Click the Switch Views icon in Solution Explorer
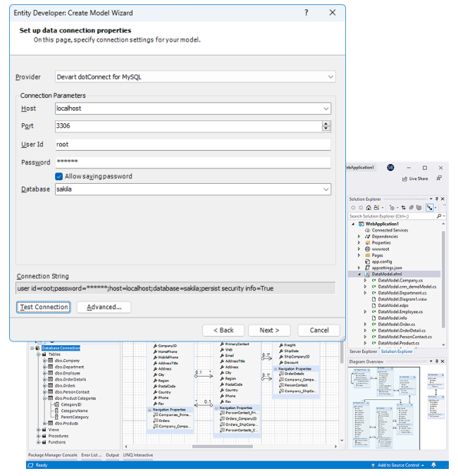The height and width of the screenshot is (476, 458). [376, 208]
